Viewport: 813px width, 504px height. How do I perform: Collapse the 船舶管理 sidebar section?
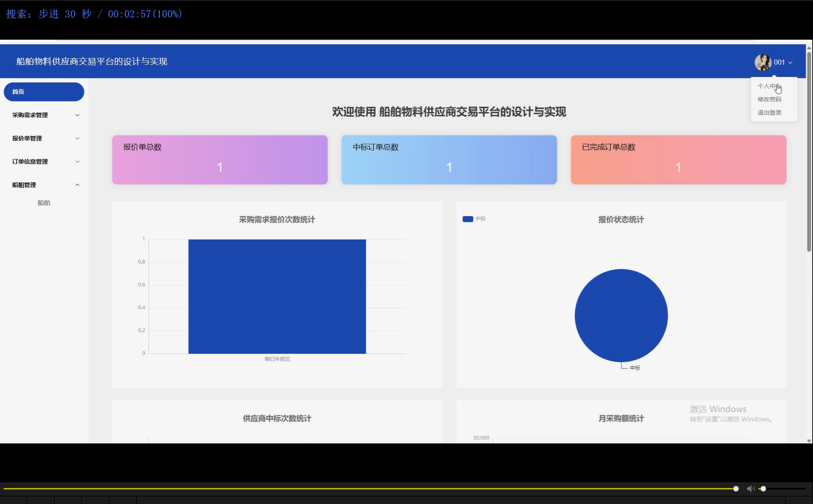click(x=44, y=184)
